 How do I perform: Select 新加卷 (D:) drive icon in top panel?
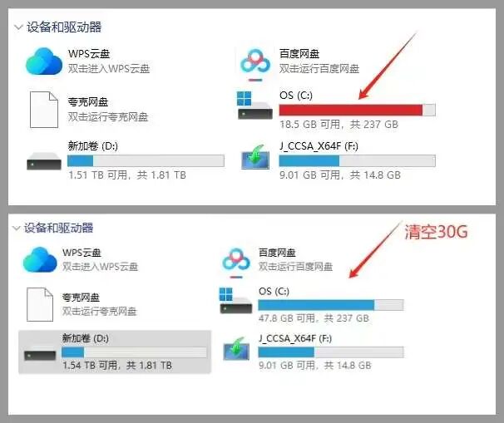(44, 160)
